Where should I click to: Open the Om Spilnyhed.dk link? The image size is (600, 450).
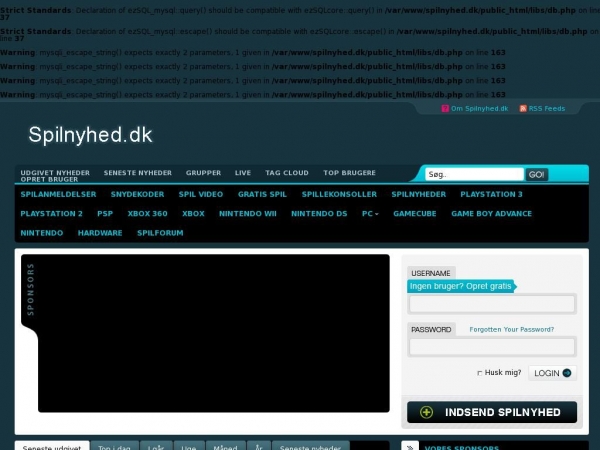pos(479,109)
